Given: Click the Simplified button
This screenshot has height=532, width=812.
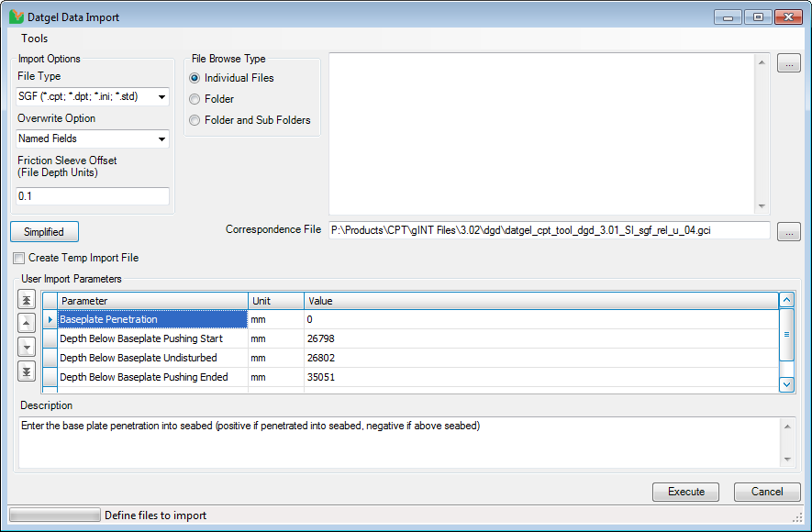Looking at the screenshot, I should pos(44,232).
